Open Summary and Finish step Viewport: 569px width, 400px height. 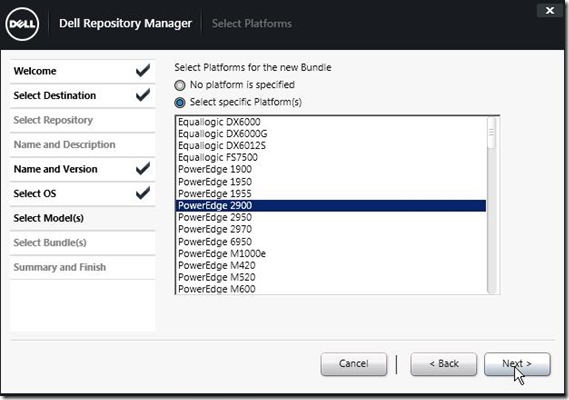click(83, 268)
